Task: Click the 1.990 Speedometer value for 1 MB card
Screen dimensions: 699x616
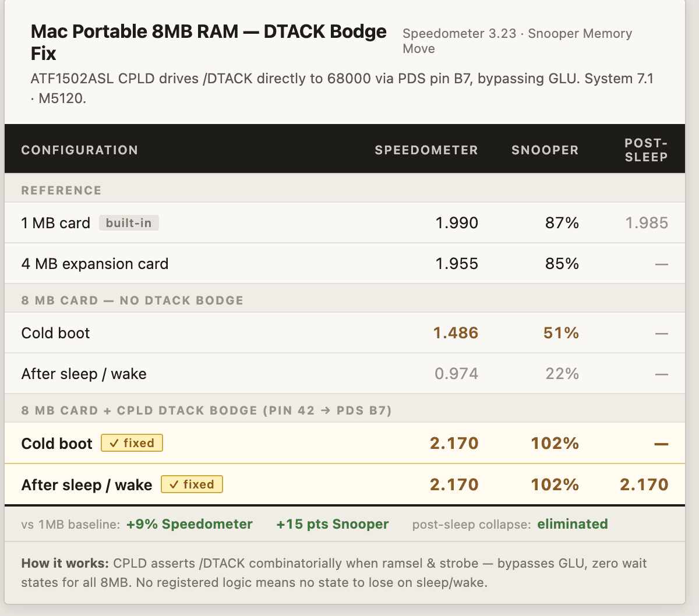Action: pos(457,223)
